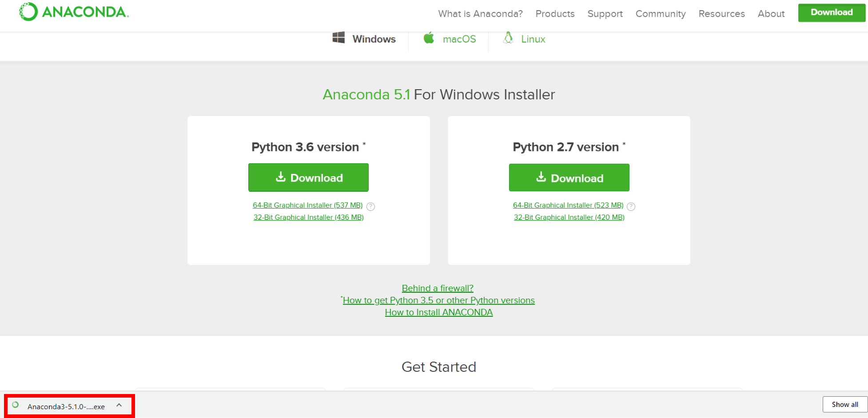Screen dimensions: 868x418
Task: Open the Products menu
Action: 555,14
